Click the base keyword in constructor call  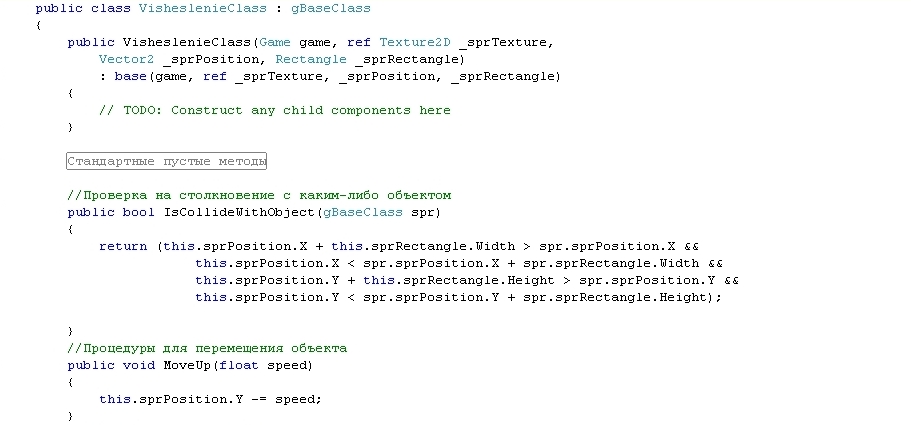130,76
